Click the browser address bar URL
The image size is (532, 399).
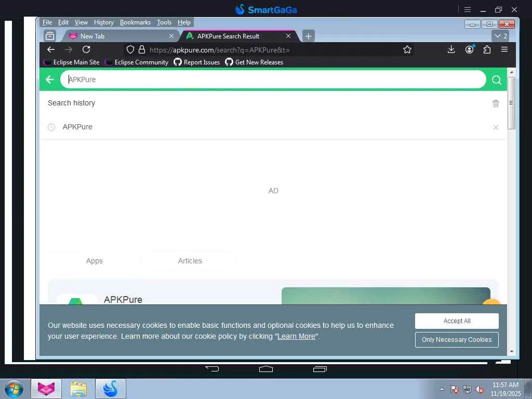220,50
